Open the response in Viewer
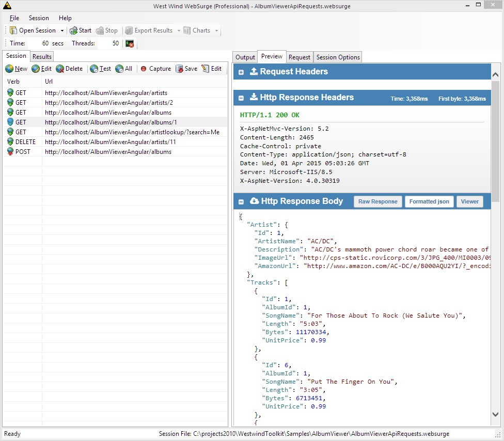Viewport: 504px width, 441px height. pyautogui.click(x=469, y=201)
